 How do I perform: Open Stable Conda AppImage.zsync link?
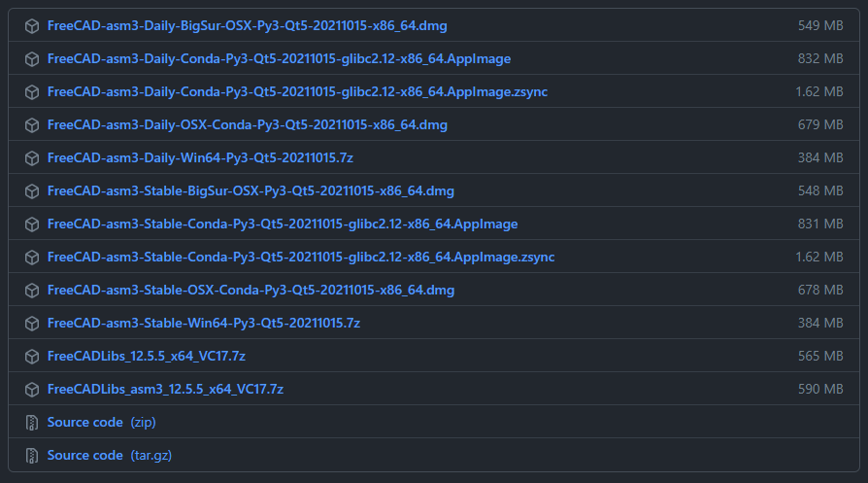(301, 257)
